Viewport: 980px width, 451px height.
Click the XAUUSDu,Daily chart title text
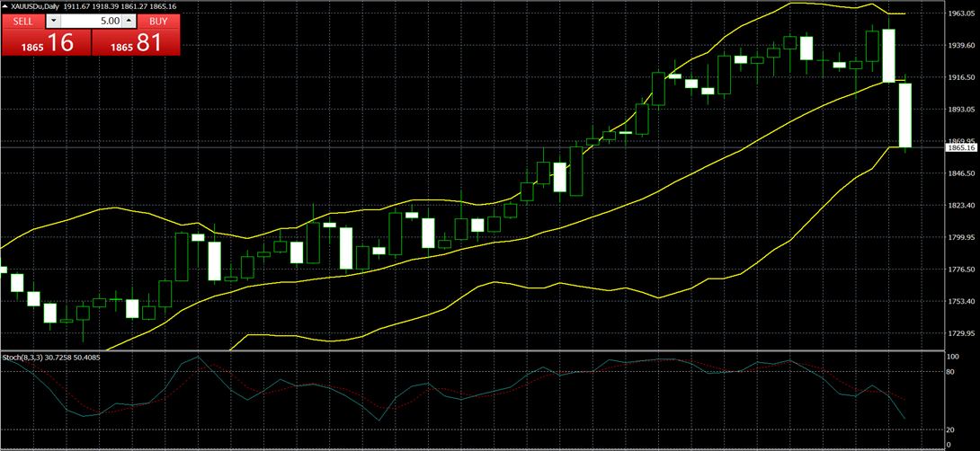(x=36, y=6)
